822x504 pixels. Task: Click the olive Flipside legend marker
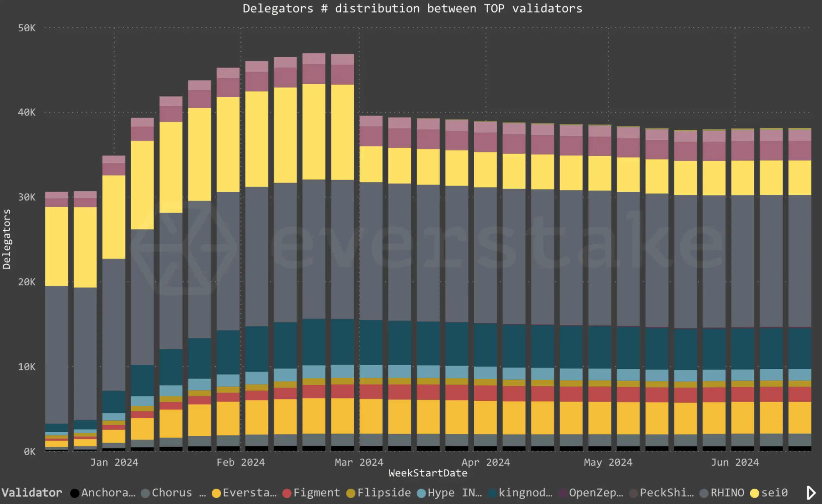(x=351, y=493)
